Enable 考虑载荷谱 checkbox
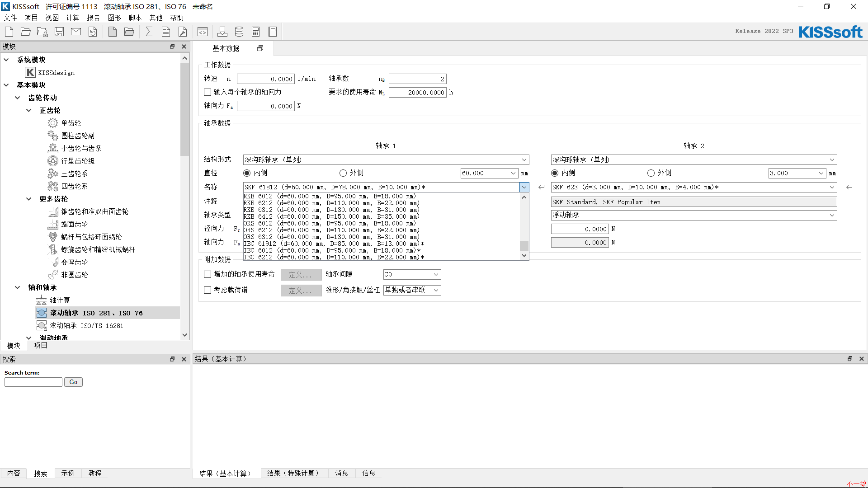The image size is (868, 488). click(x=208, y=290)
